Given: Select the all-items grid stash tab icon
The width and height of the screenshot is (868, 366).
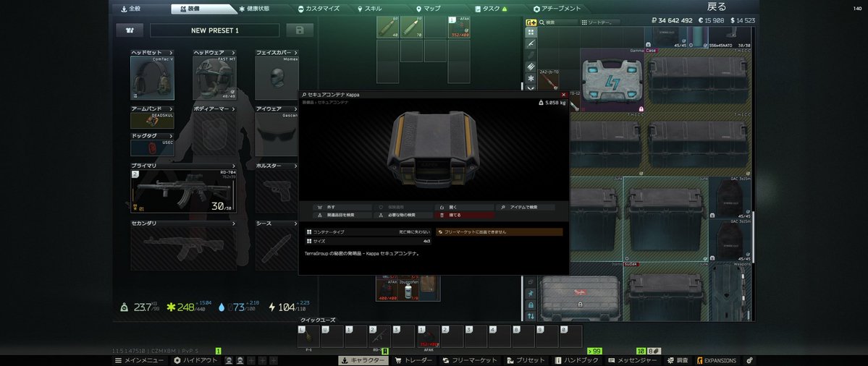Looking at the screenshot, I should tap(531, 32).
